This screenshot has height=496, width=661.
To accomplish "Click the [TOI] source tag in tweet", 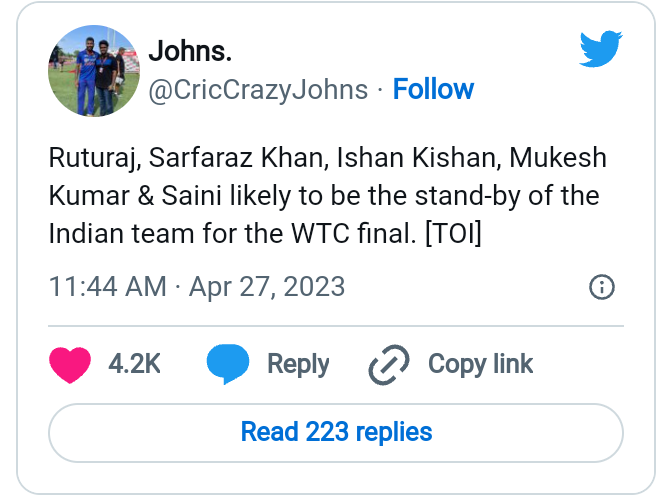I will click(x=453, y=233).
